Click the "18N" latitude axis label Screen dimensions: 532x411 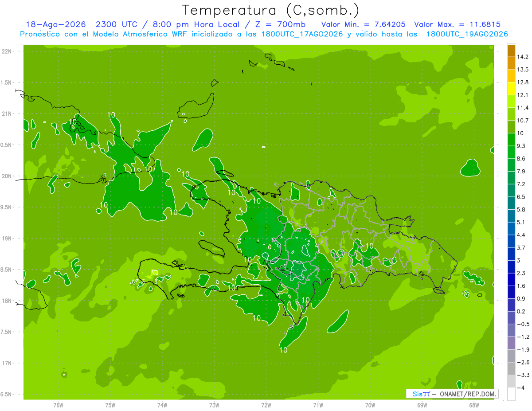(x=7, y=301)
